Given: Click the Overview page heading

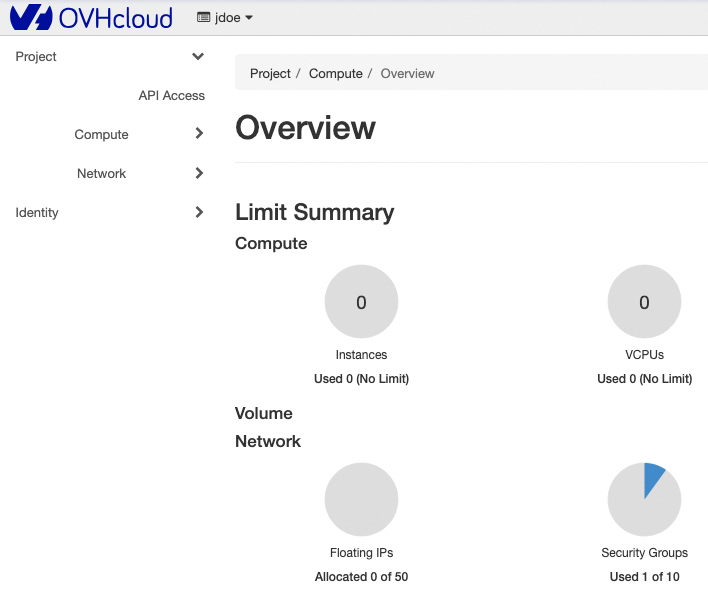Looking at the screenshot, I should click(305, 128).
